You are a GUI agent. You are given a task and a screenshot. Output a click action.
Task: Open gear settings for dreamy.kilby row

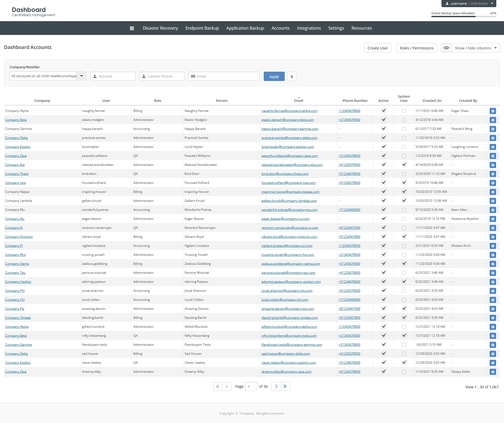click(x=493, y=372)
